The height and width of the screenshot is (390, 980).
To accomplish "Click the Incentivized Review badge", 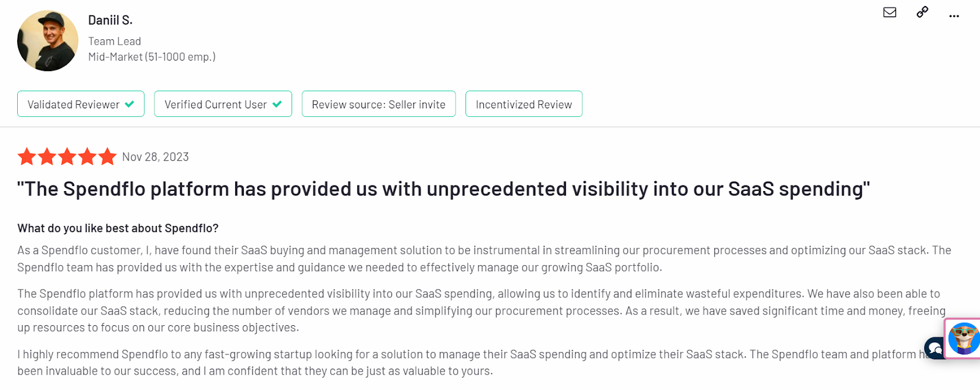I will click(524, 104).
